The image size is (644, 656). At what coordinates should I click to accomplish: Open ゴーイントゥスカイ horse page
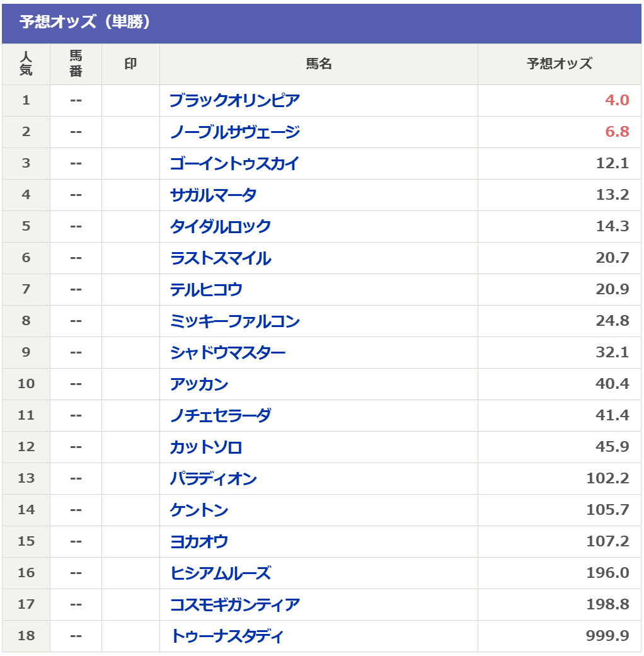[x=234, y=163]
